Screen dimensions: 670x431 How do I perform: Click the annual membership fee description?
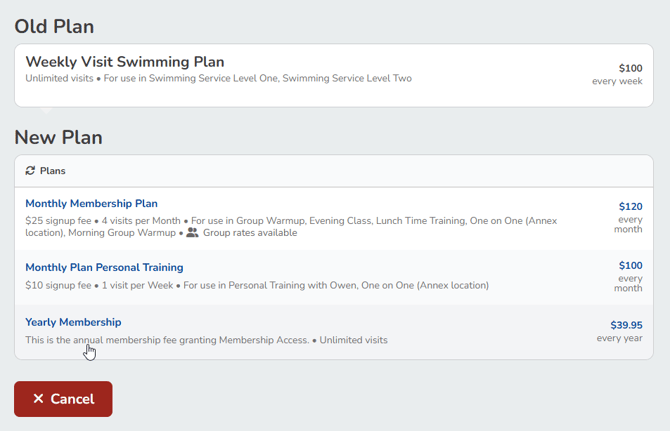coord(167,340)
